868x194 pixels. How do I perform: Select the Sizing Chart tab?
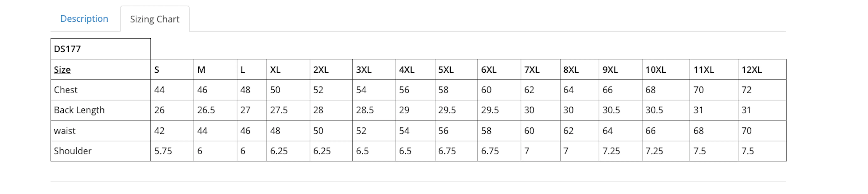pyautogui.click(x=155, y=19)
